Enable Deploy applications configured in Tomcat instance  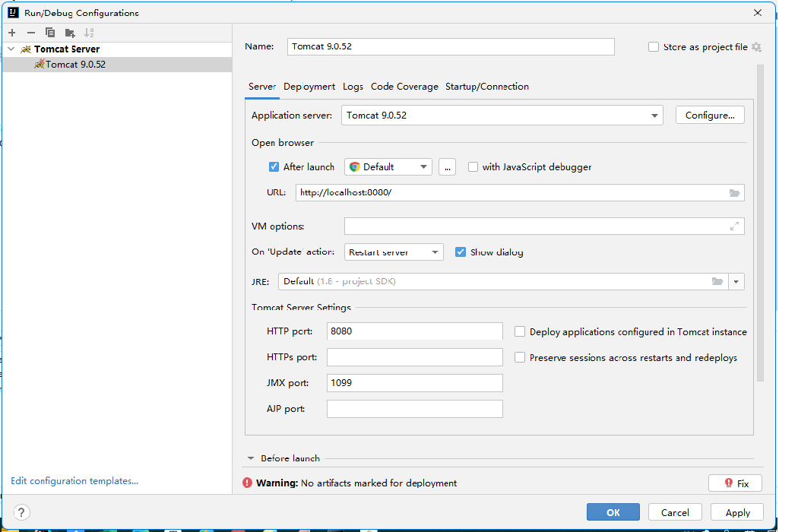pyautogui.click(x=520, y=332)
